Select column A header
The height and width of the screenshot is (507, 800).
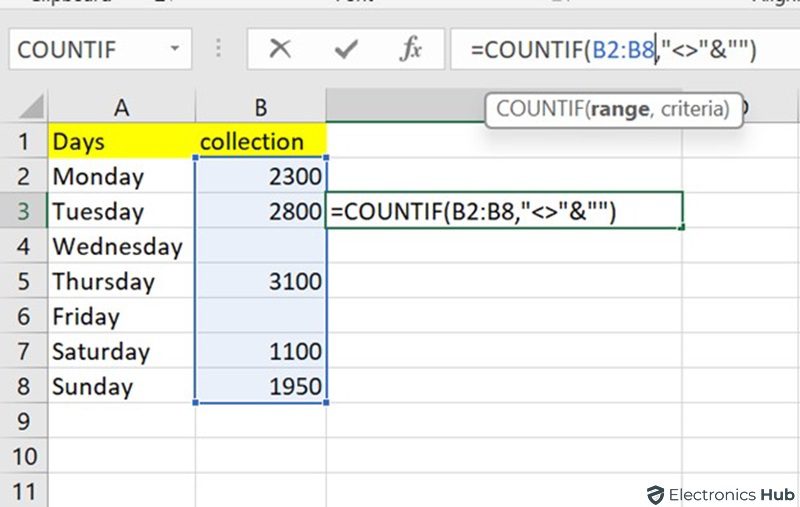tap(121, 107)
